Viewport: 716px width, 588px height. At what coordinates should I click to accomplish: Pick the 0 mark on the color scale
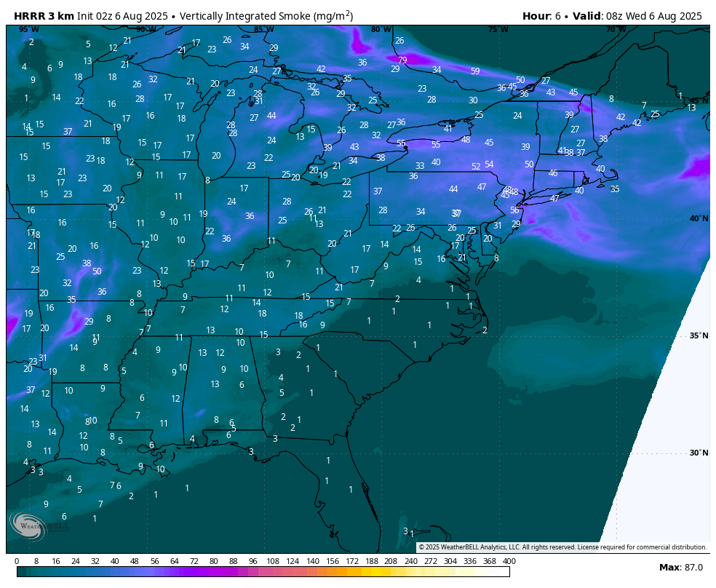pos(17,561)
